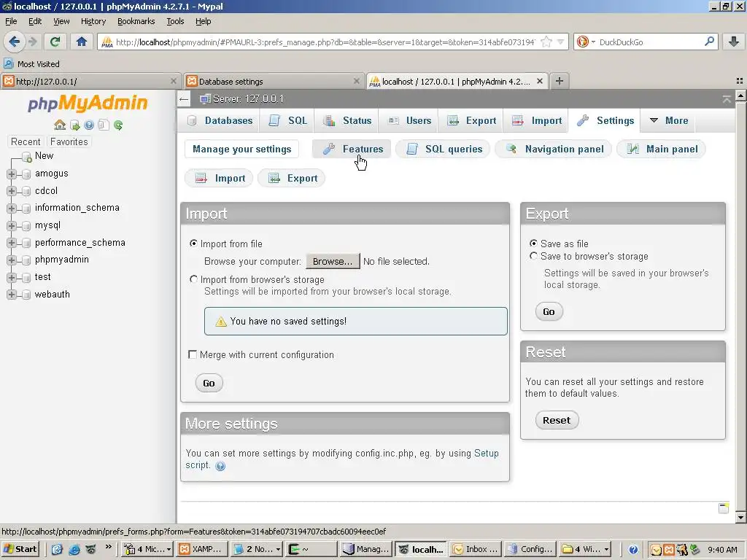Expand the test database node

[12, 277]
